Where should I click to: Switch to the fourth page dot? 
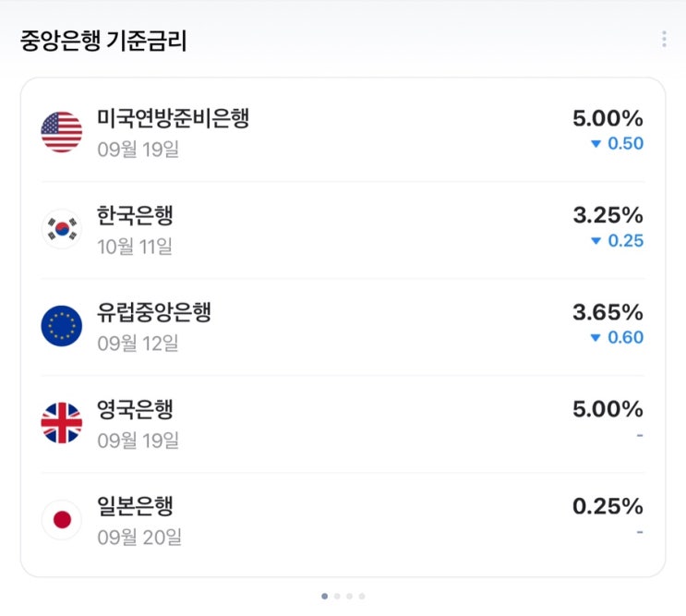point(362,597)
